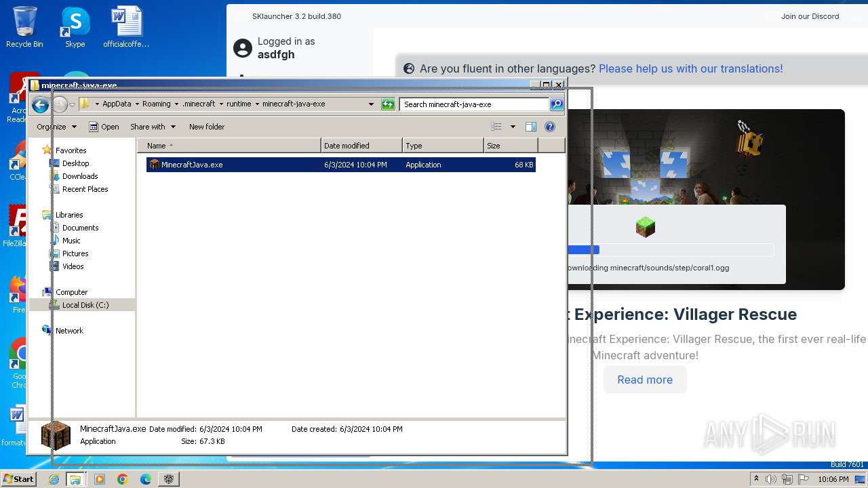
Task: Open the recent locations dropdown beside forward arrow
Action: pos(72,105)
